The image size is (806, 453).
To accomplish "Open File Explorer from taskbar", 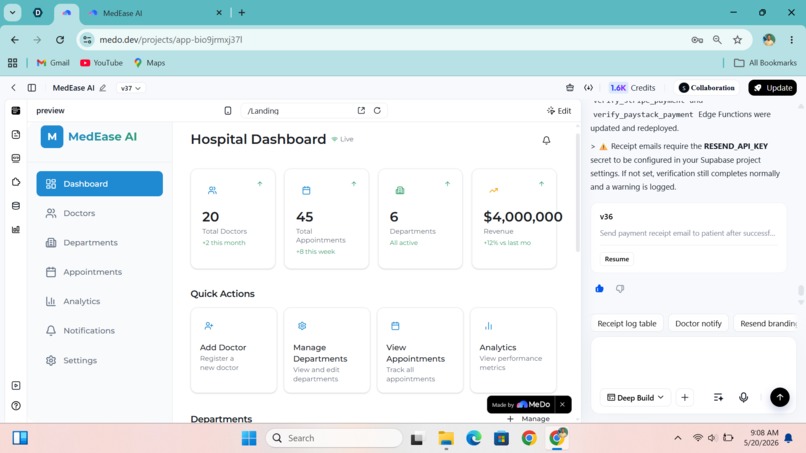I will pos(446,438).
